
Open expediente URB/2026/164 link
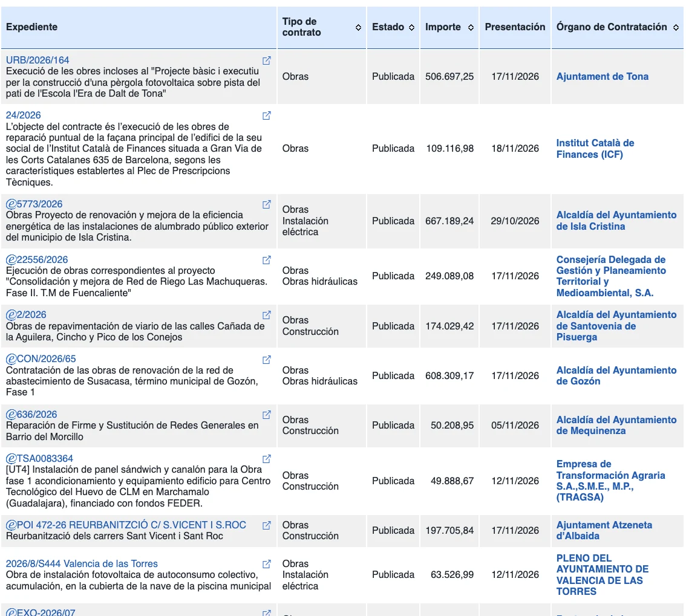(38, 60)
